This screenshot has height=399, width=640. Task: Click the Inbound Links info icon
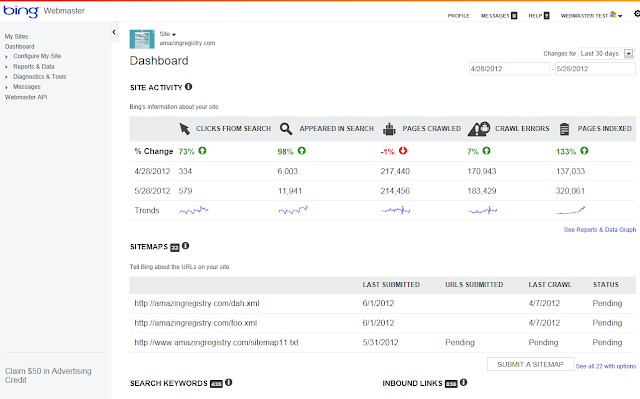(463, 382)
